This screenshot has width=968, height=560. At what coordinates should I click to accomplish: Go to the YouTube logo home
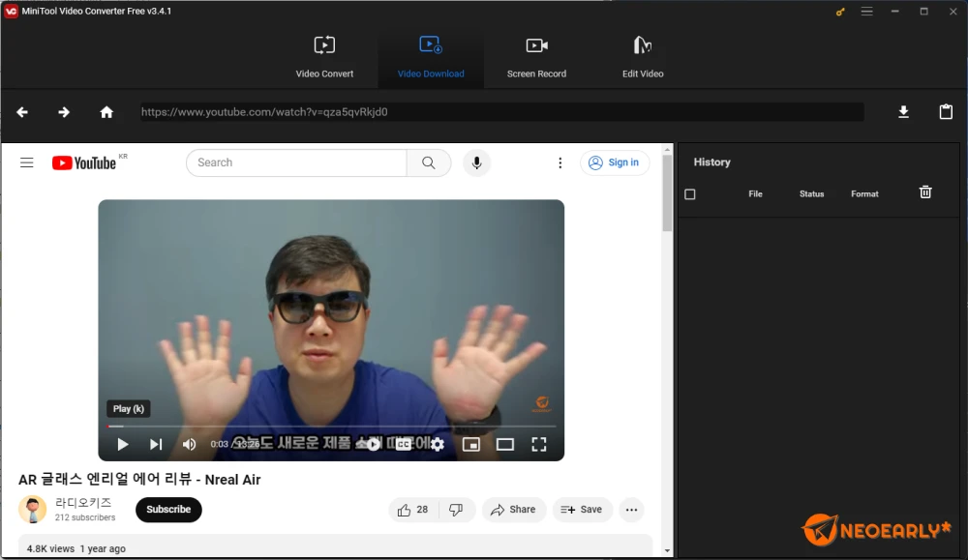click(84, 162)
